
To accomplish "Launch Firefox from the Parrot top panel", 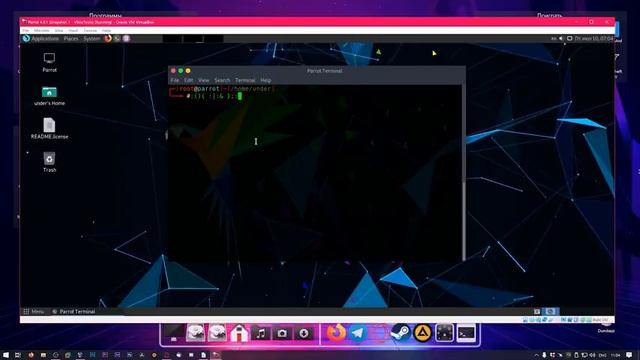I will tap(108, 38).
